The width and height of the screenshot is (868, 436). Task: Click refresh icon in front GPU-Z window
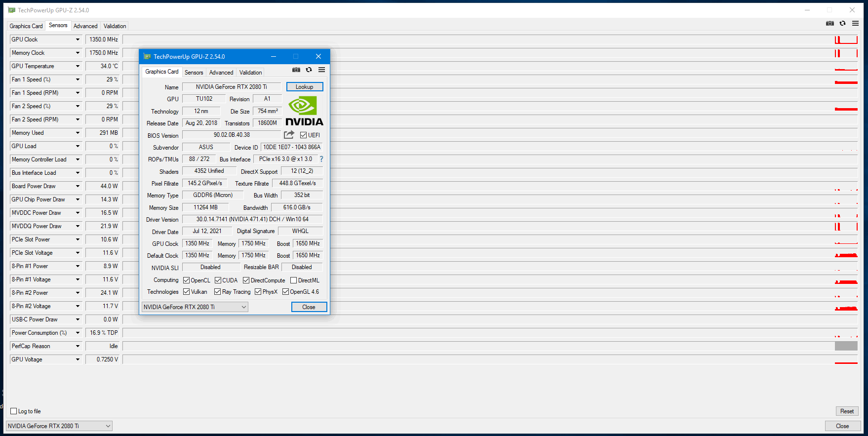pos(309,70)
